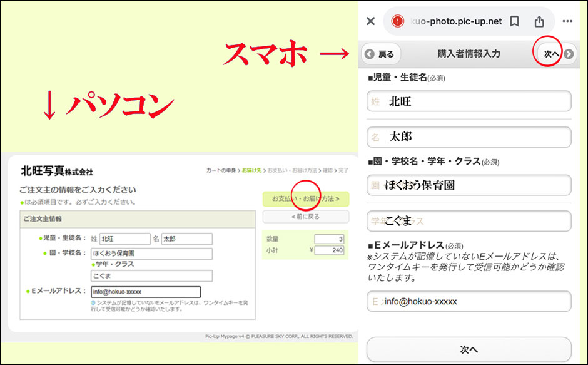The width and height of the screenshot is (588, 365).
Task: Click the 数量 field showing 3
Action: 329,239
